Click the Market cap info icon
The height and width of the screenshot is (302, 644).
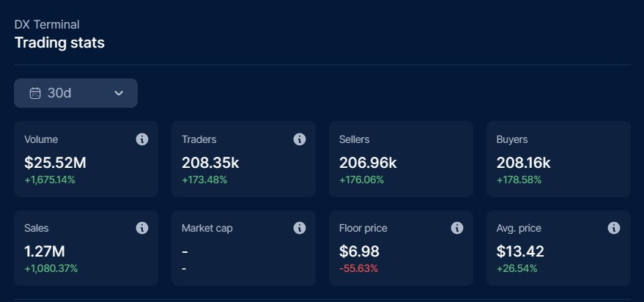click(x=300, y=228)
